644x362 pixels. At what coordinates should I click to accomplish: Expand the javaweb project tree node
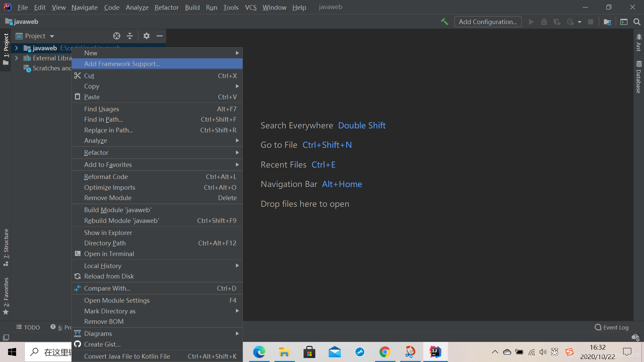click(16, 48)
